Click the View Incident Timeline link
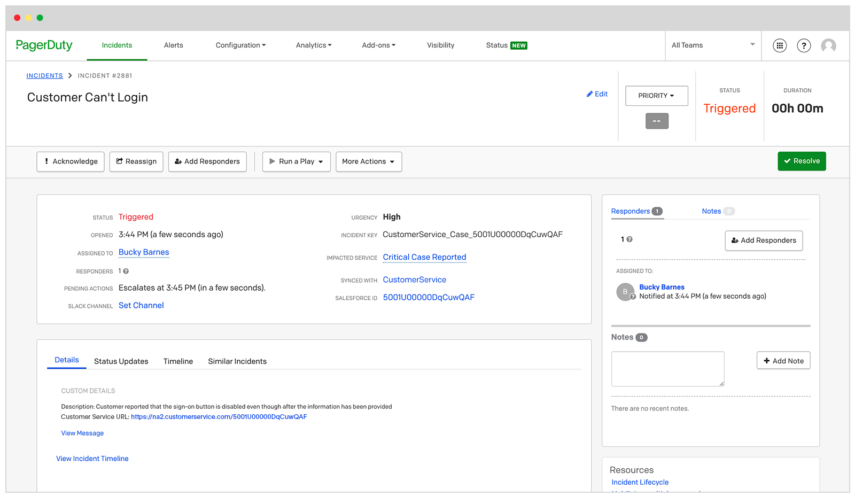The image size is (855, 504). coord(92,459)
